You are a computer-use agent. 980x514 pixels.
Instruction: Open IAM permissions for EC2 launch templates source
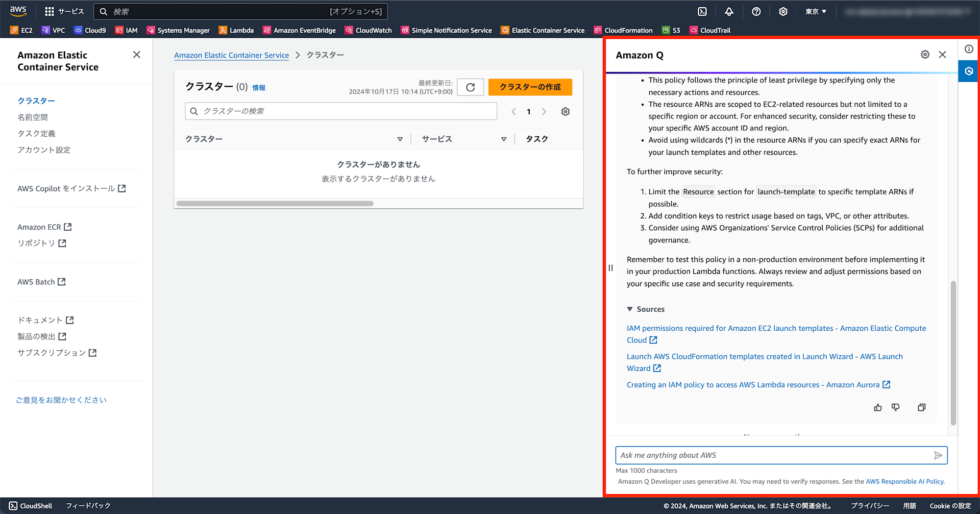pyautogui.click(x=776, y=334)
